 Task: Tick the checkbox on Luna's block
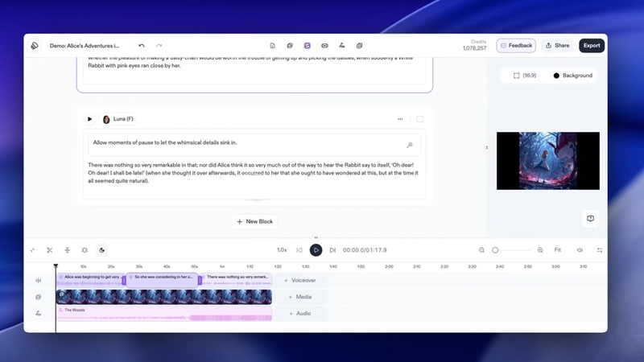coord(419,119)
